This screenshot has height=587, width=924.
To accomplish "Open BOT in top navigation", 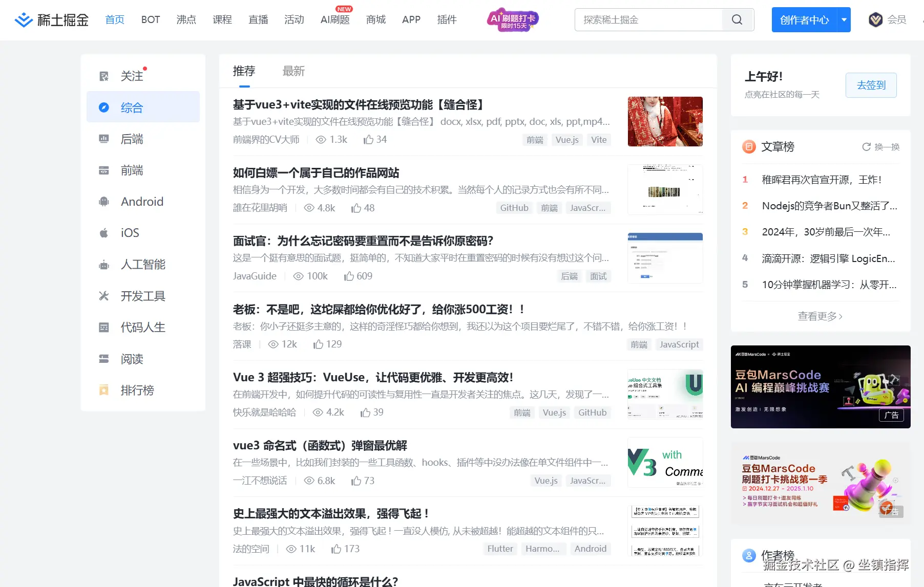I will pyautogui.click(x=151, y=19).
